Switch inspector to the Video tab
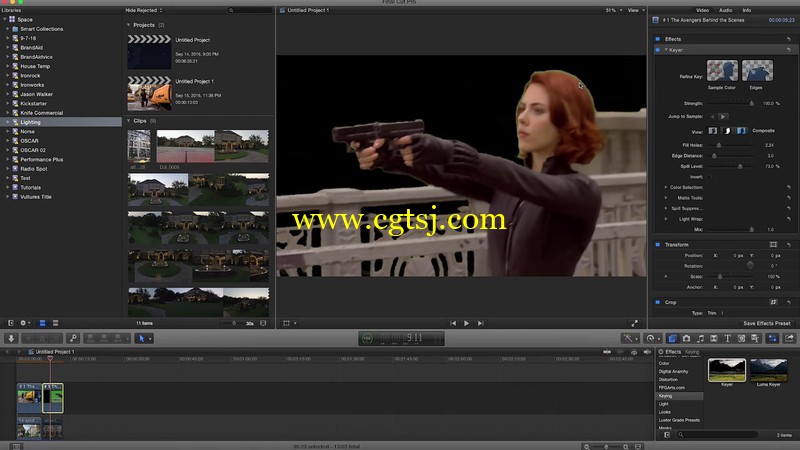The width and height of the screenshot is (800, 450). (703, 10)
